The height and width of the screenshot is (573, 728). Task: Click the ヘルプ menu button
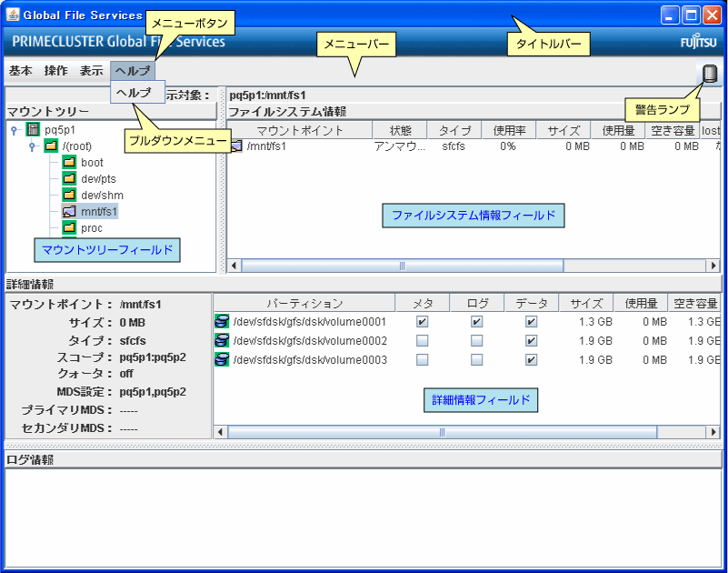pyautogui.click(x=133, y=71)
